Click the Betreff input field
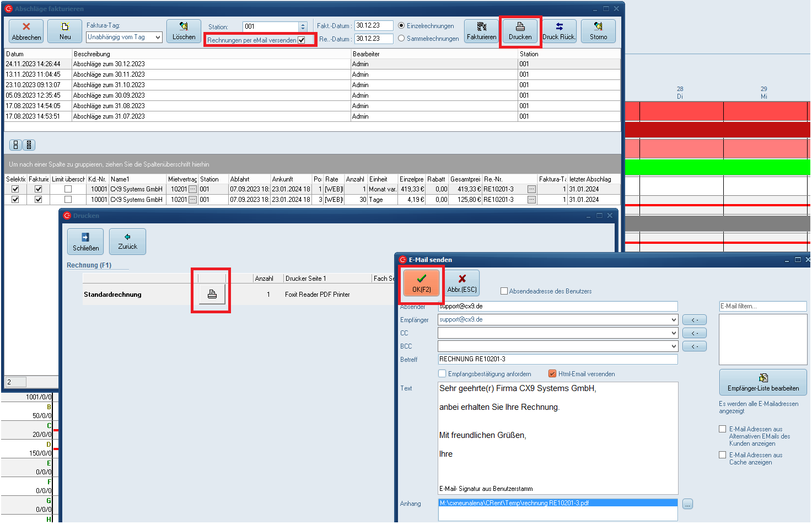Image resolution: width=812 pixels, height=524 pixels. click(x=557, y=359)
